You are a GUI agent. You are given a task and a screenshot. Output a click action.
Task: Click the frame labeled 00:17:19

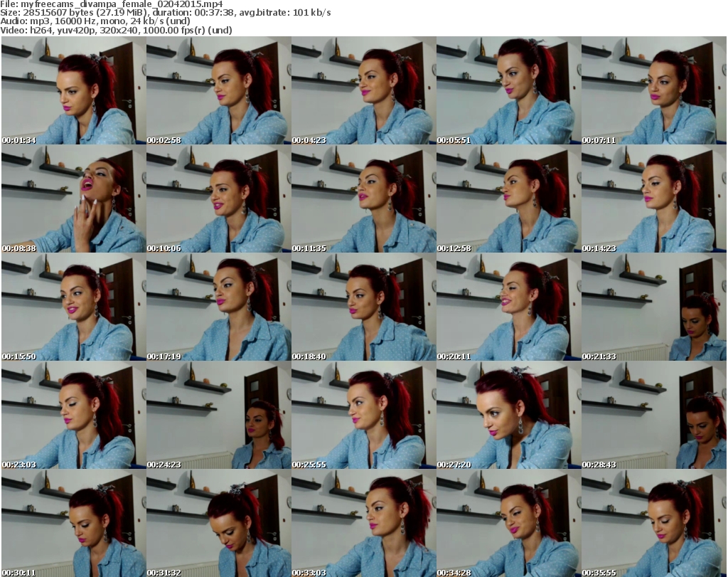click(219, 307)
